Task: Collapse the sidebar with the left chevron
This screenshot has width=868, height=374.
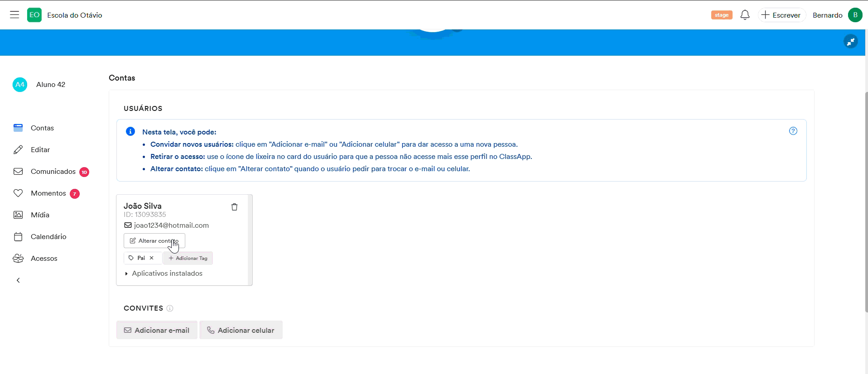Action: 18,280
